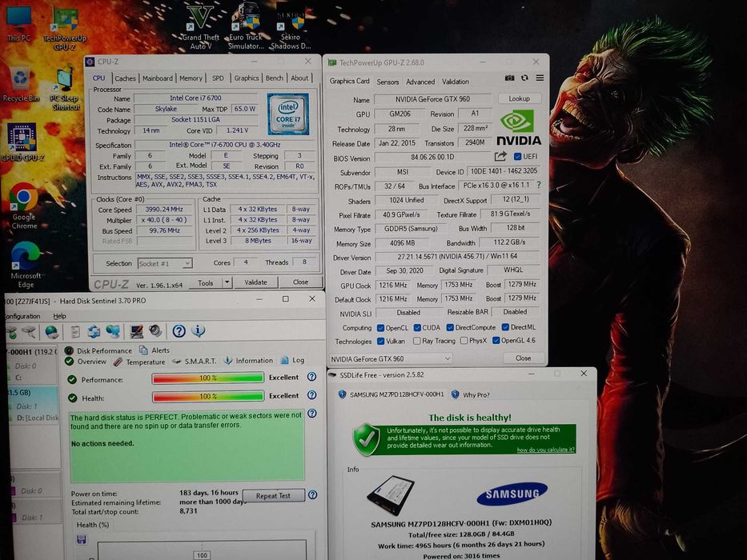Click the Performance 100% progress bar

pos(207,378)
